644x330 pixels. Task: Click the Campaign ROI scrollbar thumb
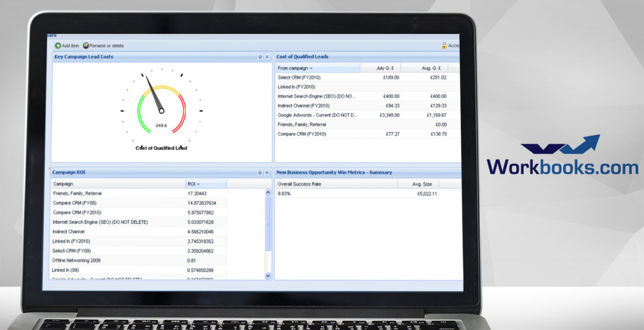[x=268, y=223]
